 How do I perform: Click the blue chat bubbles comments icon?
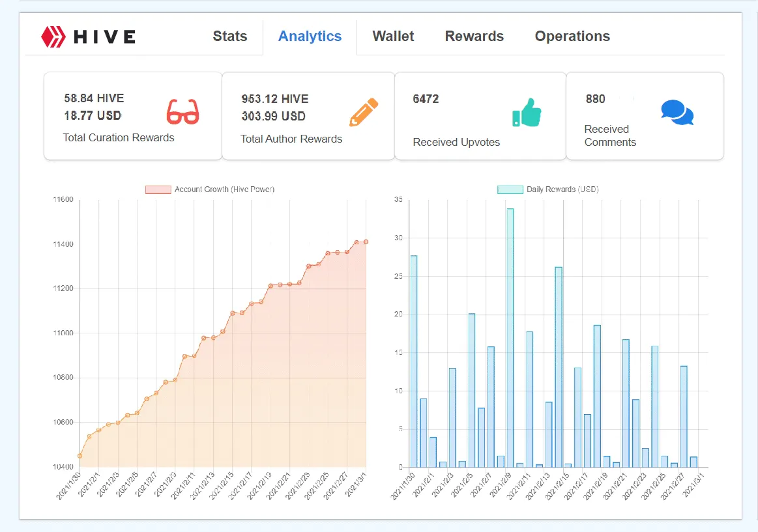pyautogui.click(x=677, y=113)
